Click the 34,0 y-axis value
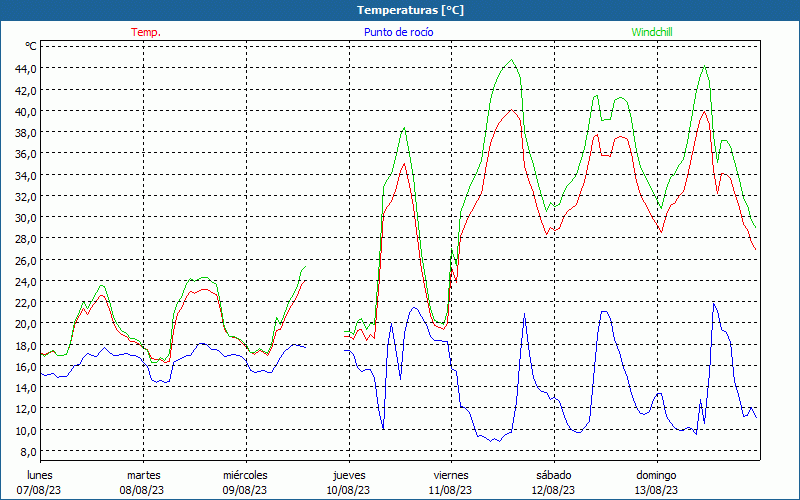This screenshot has width=800, height=500. pos(26,175)
